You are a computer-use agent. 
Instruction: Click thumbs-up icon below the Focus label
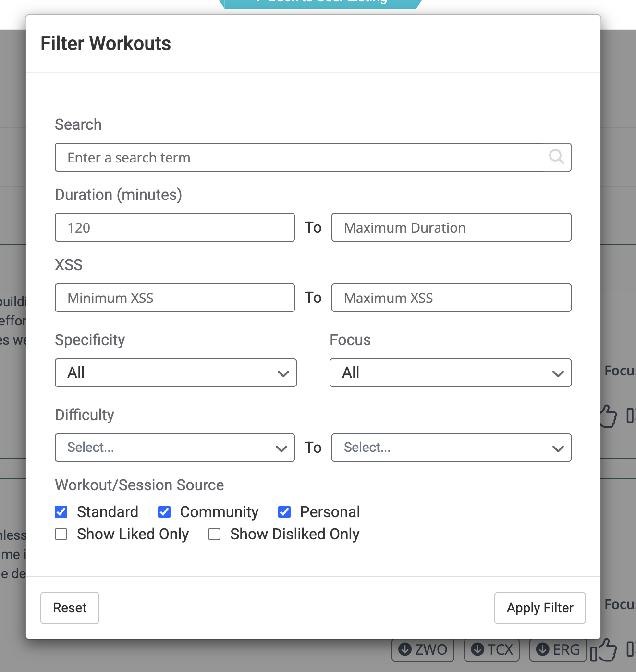click(609, 416)
